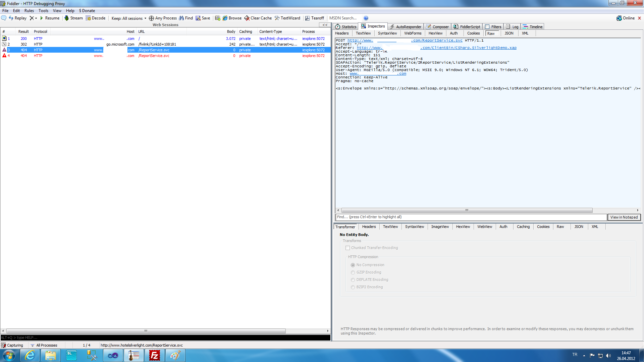Click the request inspector horizontal scrollbar
The width and height of the screenshot is (644, 362).
pos(466,210)
